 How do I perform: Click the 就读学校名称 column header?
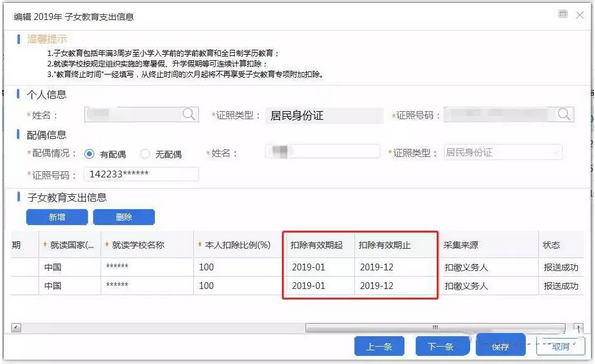147,245
